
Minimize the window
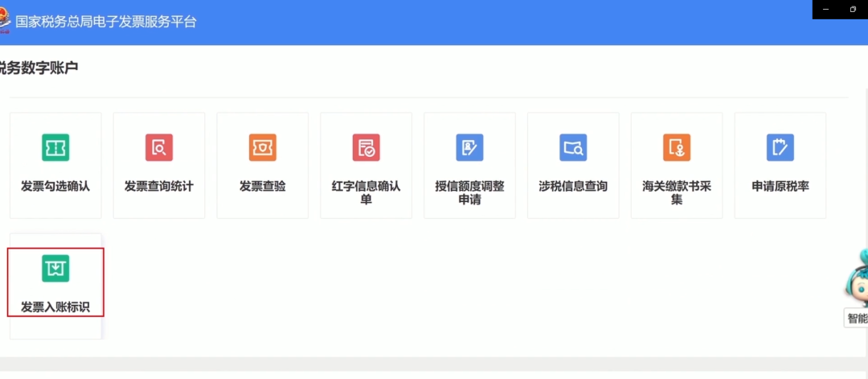tap(826, 10)
